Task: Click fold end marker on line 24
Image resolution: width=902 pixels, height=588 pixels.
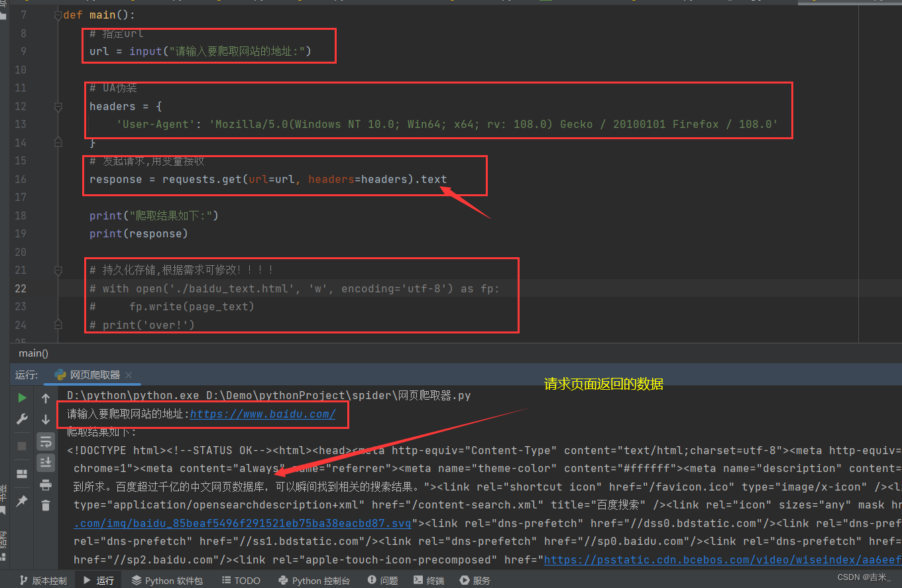Action: pos(58,325)
